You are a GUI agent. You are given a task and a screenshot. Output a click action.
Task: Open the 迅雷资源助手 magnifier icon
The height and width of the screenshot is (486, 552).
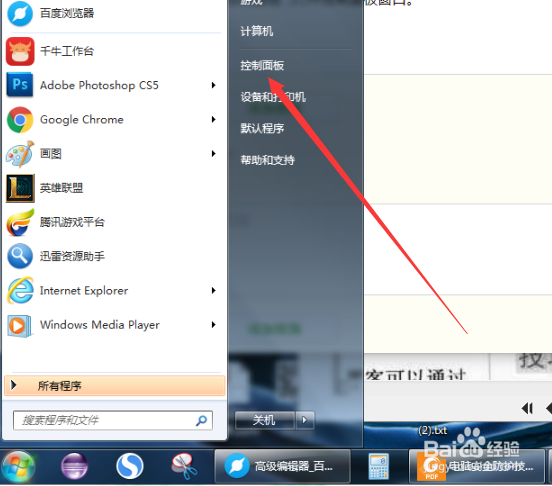(20, 256)
